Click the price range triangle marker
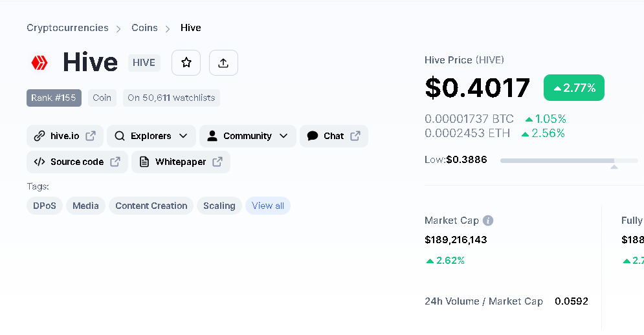Image resolution: width=644 pixels, height=335 pixels. coord(614,167)
